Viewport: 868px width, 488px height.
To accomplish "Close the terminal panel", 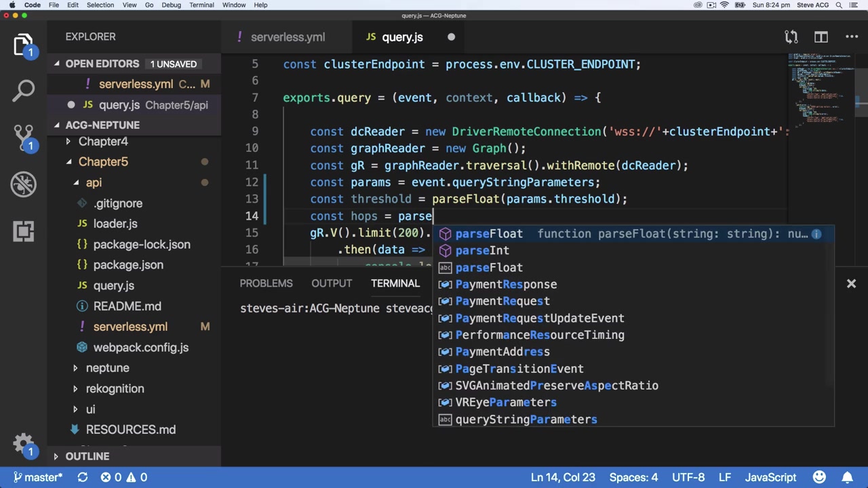I will [x=851, y=283].
